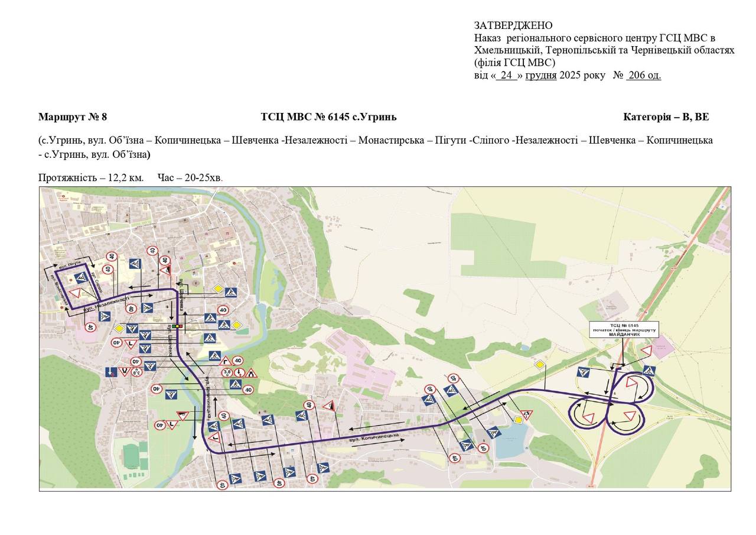The width and height of the screenshot is (756, 535).
Task: Click the blue lane direction sign at far left
Action: [x=110, y=372]
